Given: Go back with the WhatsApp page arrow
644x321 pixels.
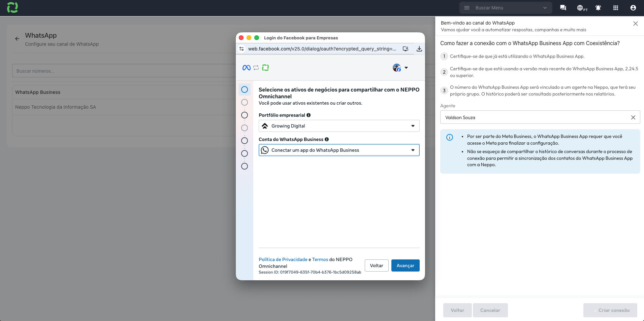Looking at the screenshot, I should point(17,39).
